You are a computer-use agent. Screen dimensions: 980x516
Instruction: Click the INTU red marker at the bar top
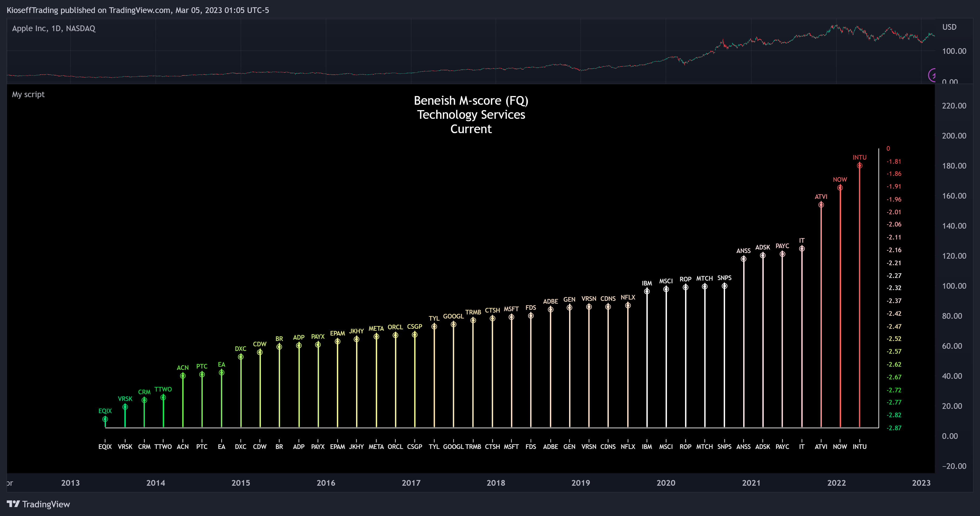[x=859, y=166]
